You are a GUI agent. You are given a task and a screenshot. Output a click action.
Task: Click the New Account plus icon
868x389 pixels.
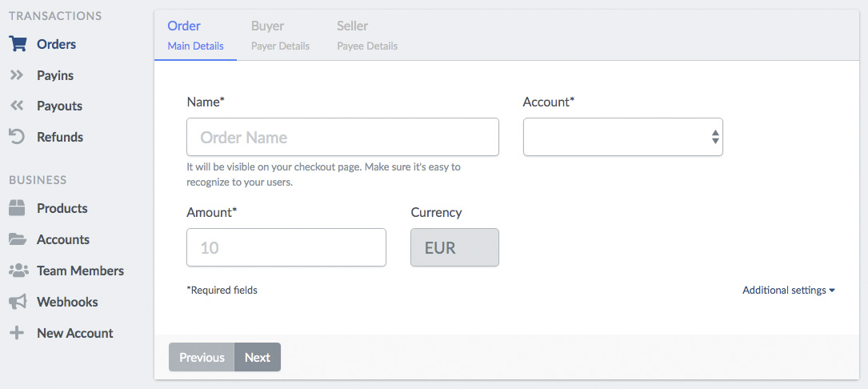pos(17,333)
